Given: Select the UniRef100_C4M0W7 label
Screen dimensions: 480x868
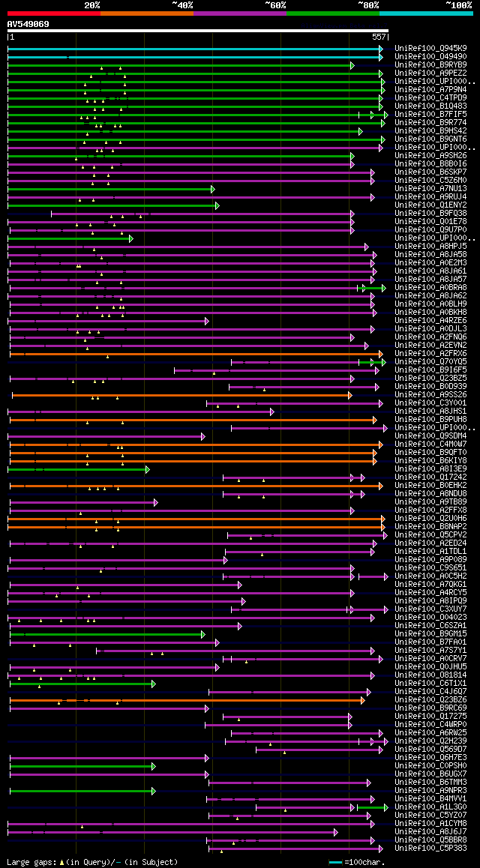Looking at the screenshot, I should click(x=430, y=444).
